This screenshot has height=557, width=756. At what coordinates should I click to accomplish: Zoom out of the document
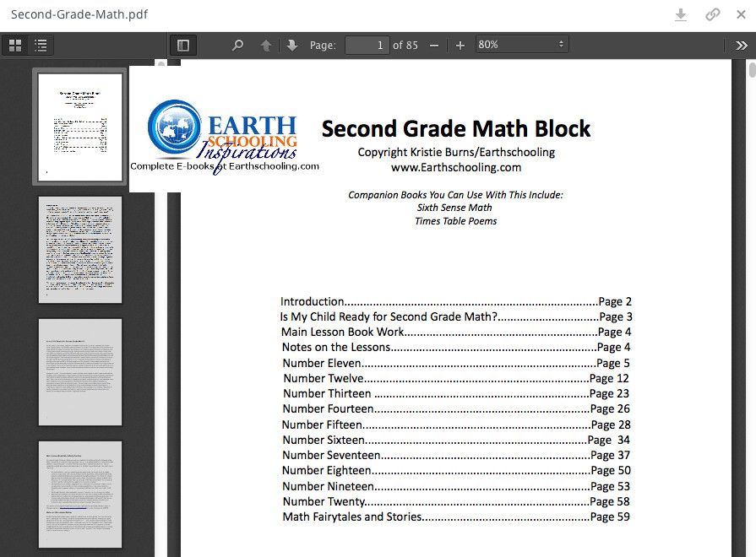[434, 46]
